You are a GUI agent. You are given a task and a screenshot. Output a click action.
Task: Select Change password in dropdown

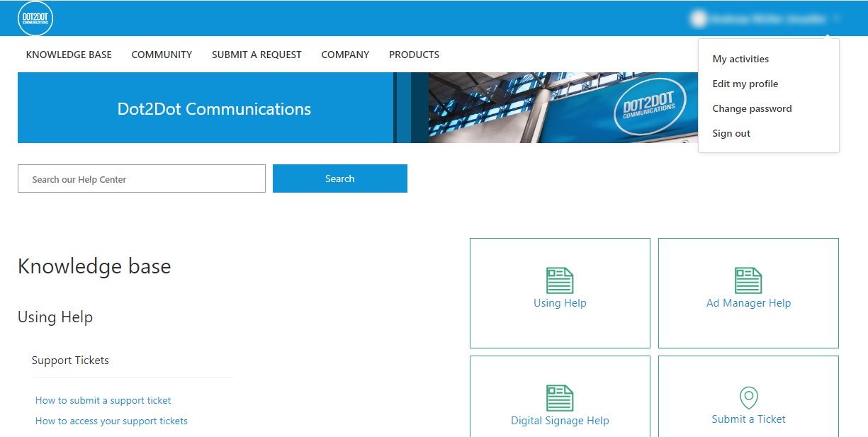752,108
